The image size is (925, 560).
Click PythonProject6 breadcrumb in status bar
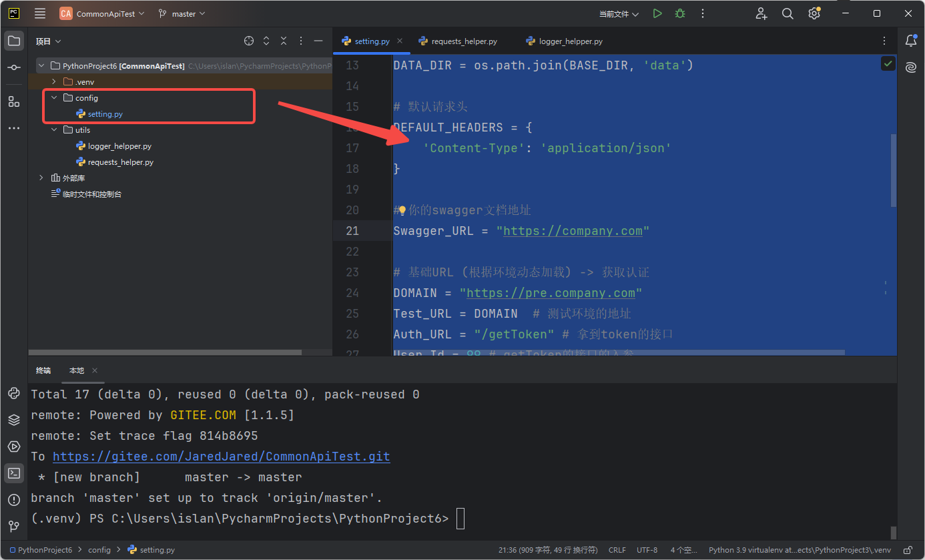(x=40, y=550)
